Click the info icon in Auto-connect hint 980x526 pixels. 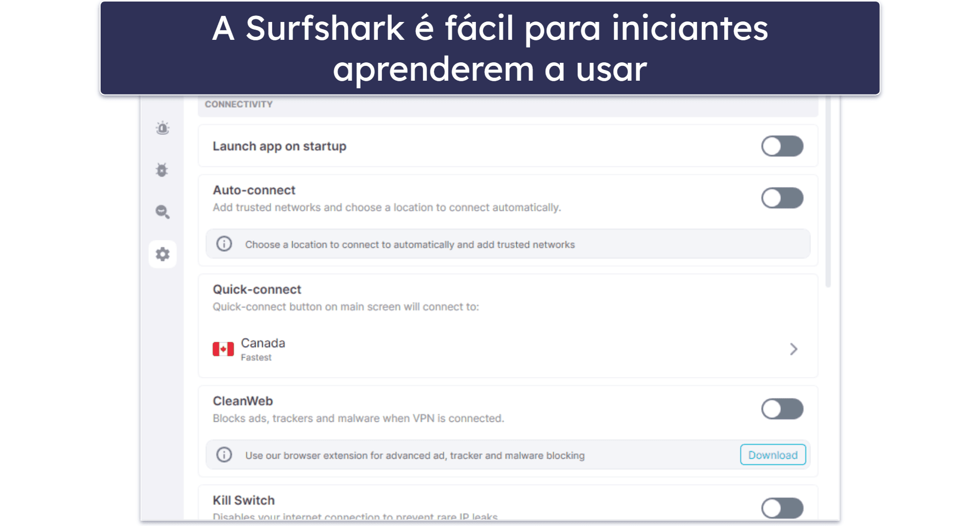pos(224,244)
